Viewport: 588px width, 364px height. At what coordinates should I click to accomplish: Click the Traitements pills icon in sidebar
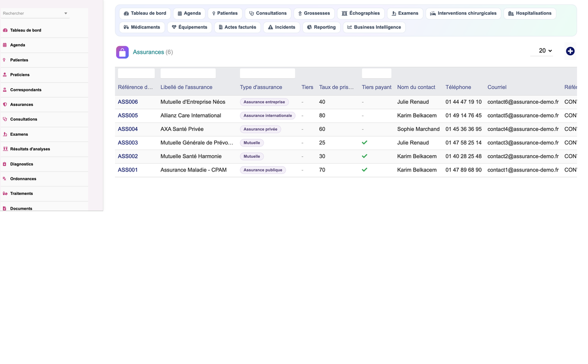(5, 194)
